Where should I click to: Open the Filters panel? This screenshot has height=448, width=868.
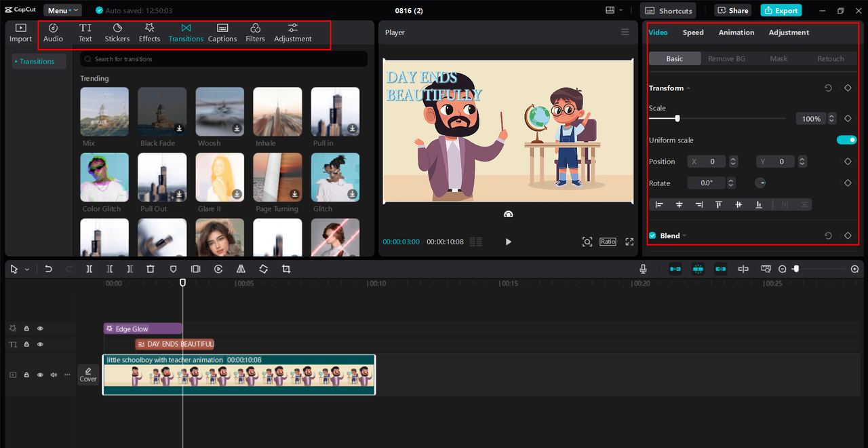click(255, 33)
